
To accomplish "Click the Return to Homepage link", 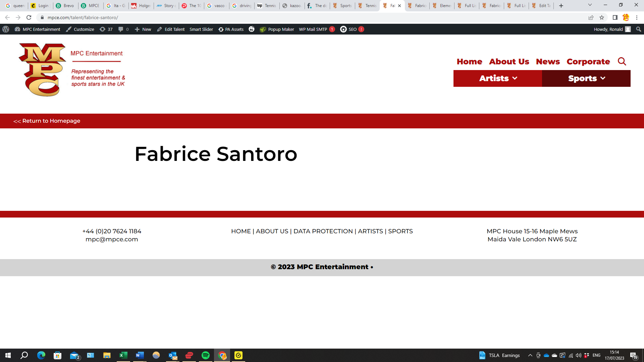I will pos(47,121).
